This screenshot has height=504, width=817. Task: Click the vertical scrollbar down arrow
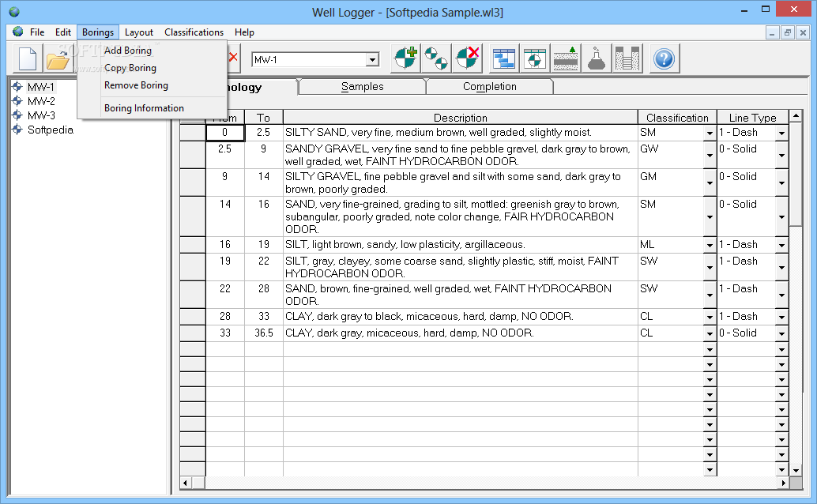(796, 470)
